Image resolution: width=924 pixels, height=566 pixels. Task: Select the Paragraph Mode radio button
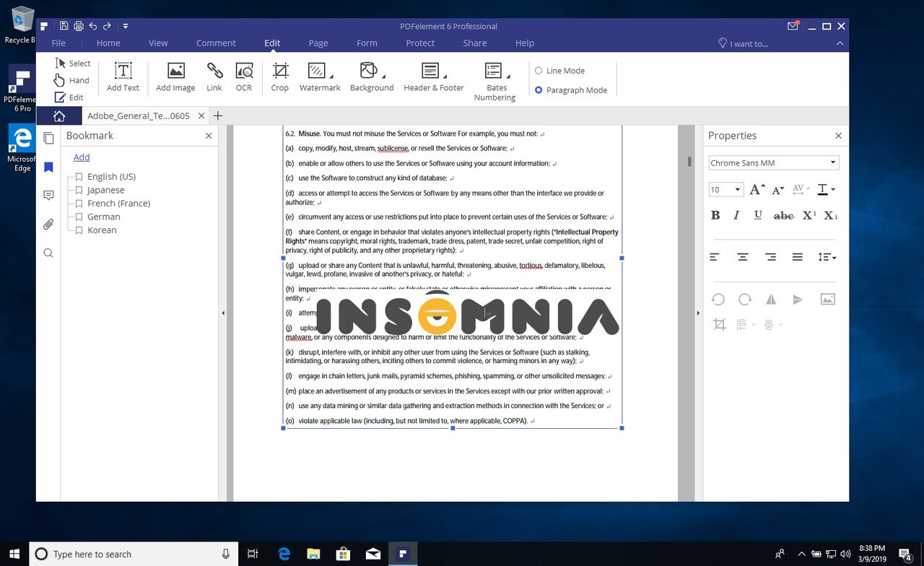(x=539, y=90)
